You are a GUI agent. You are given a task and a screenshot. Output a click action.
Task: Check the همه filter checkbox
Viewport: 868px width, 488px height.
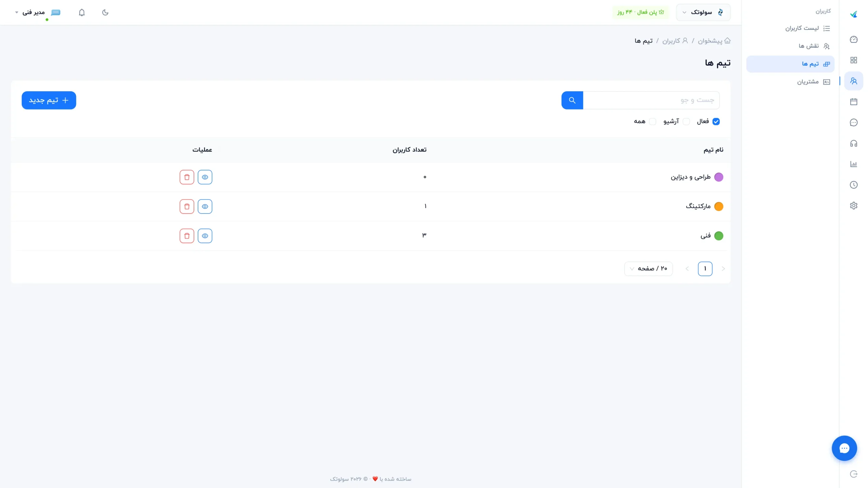point(652,121)
